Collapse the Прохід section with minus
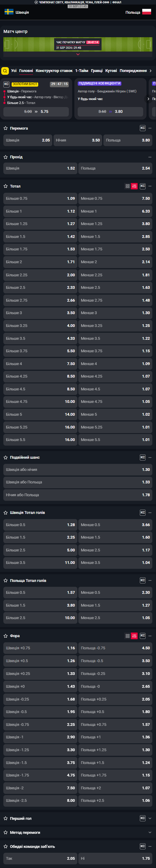The image size is (156, 868). [x=150, y=157]
